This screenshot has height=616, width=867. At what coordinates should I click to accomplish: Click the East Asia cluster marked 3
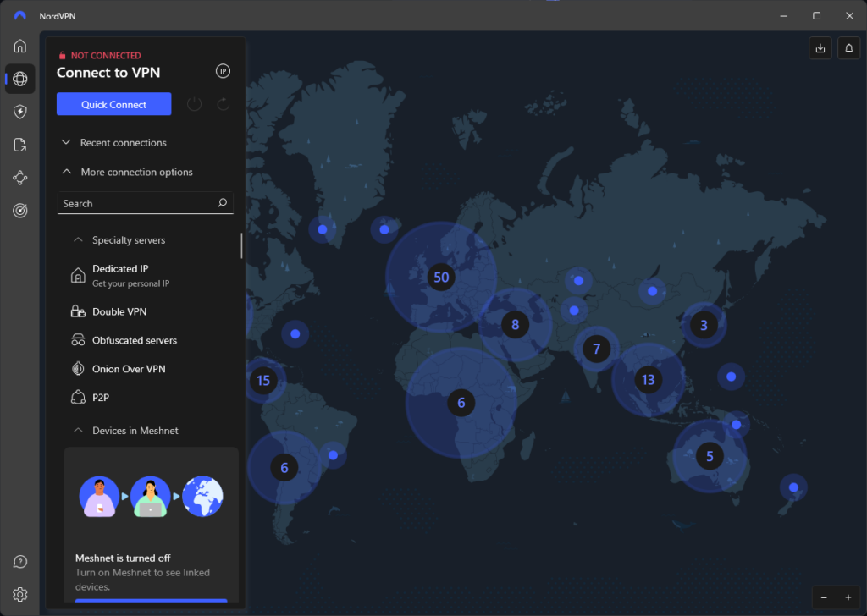click(704, 325)
